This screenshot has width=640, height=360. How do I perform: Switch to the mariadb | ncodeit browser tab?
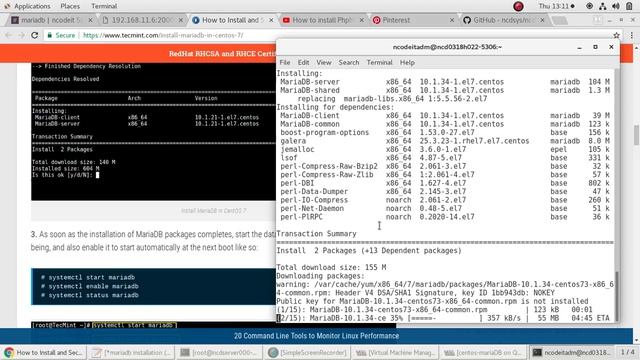coord(50,20)
